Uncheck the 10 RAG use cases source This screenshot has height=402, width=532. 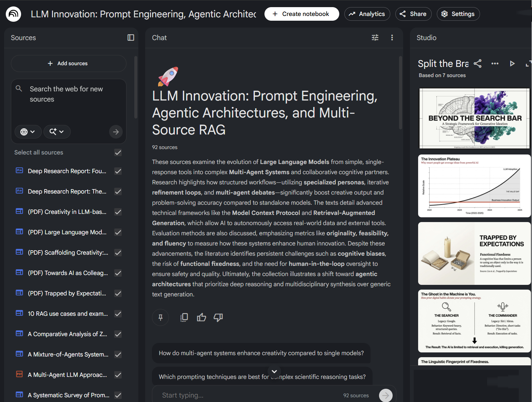click(118, 314)
